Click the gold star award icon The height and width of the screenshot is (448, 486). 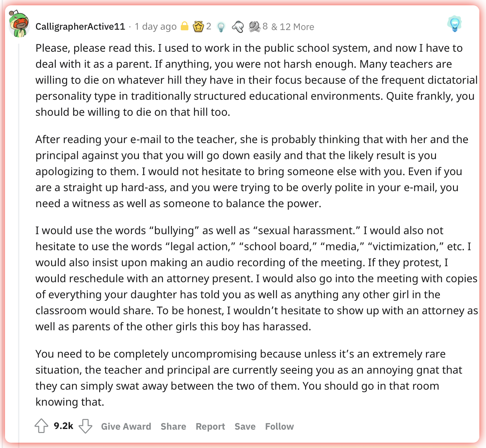coord(198,26)
